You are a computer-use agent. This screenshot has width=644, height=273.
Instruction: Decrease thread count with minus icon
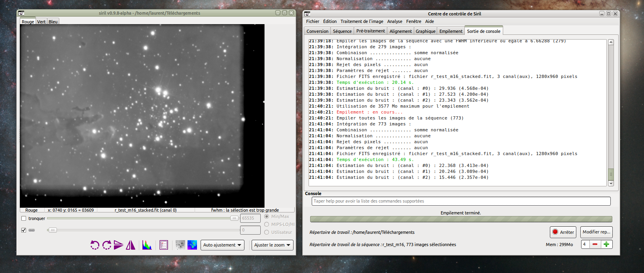[595, 245]
